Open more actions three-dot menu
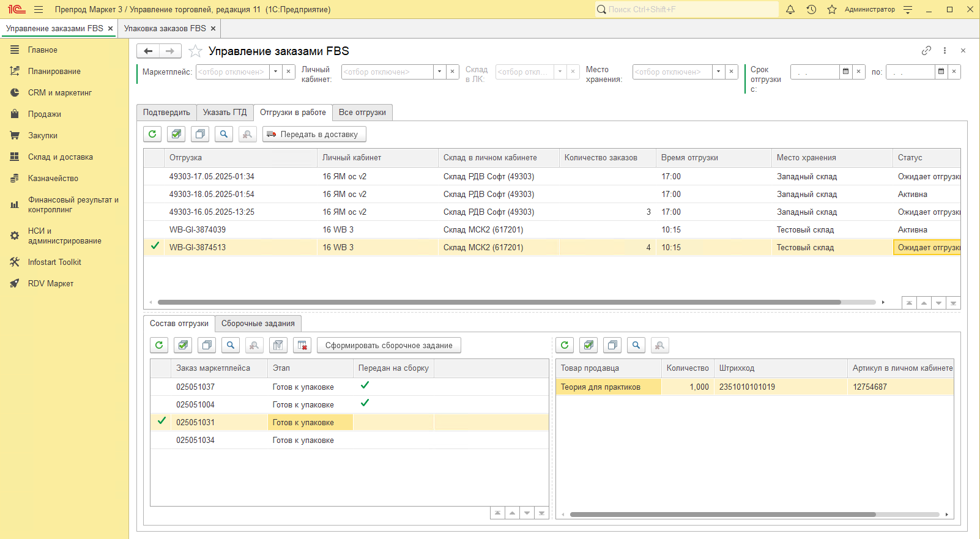The image size is (980, 539). pos(945,51)
